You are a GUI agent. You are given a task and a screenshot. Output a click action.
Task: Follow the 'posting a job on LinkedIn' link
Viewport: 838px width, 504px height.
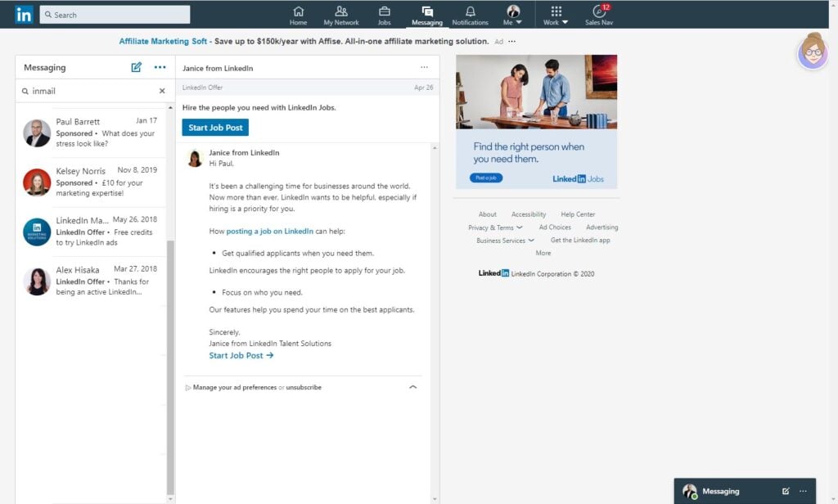(x=270, y=232)
